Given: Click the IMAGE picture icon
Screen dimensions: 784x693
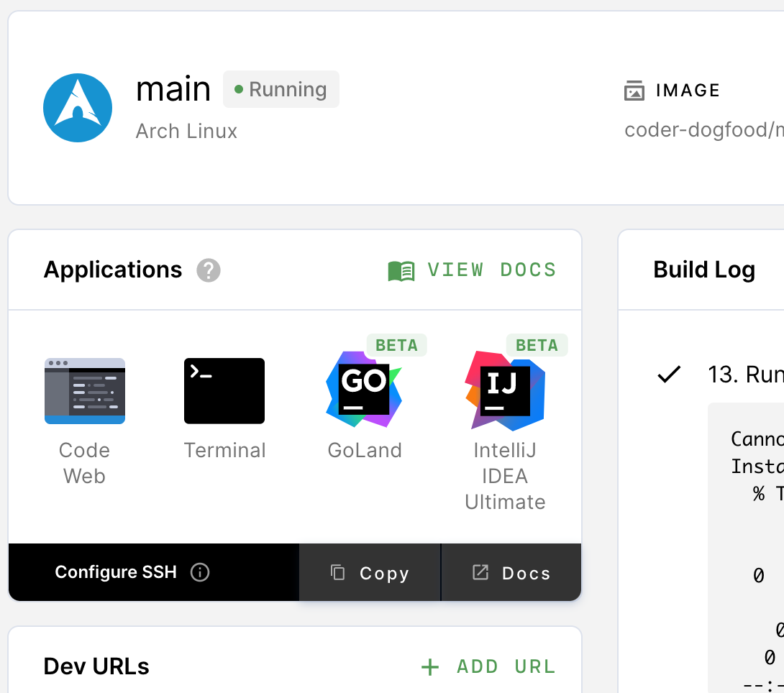Looking at the screenshot, I should [634, 91].
